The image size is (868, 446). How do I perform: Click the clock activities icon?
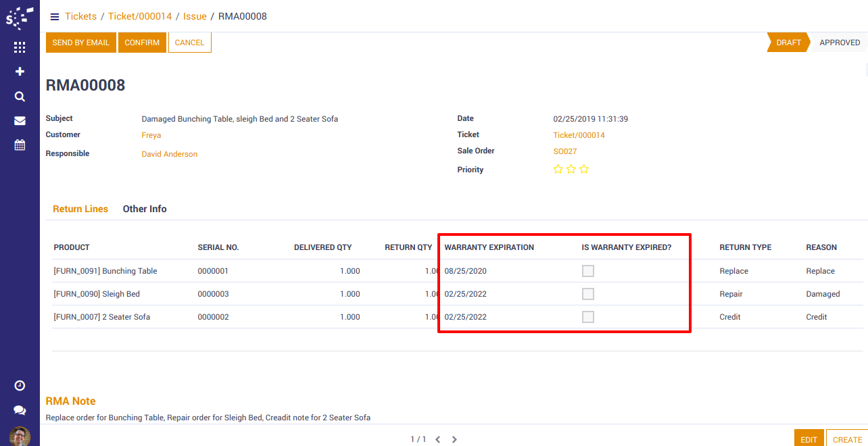(x=20, y=385)
